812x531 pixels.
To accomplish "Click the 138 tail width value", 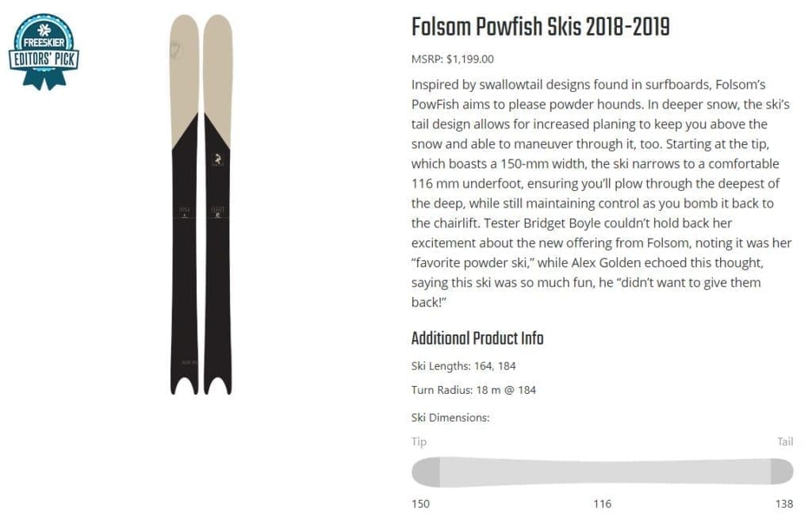I will [x=783, y=504].
